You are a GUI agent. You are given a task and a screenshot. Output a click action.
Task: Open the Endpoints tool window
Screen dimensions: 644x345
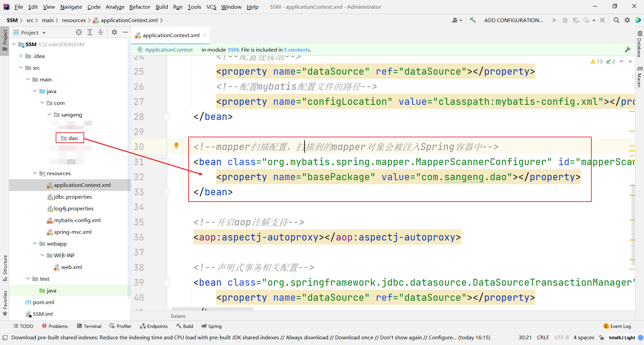[154, 326]
